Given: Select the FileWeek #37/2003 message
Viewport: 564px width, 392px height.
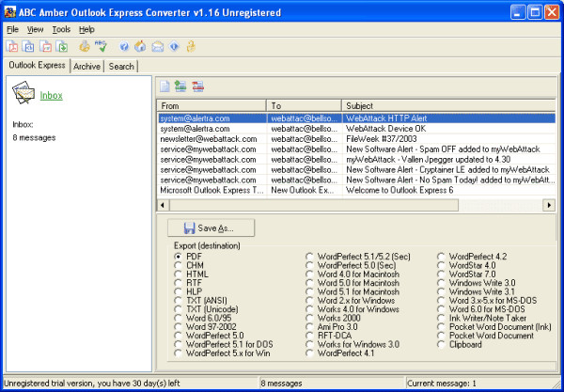Looking at the screenshot, I should pyautogui.click(x=356, y=139).
